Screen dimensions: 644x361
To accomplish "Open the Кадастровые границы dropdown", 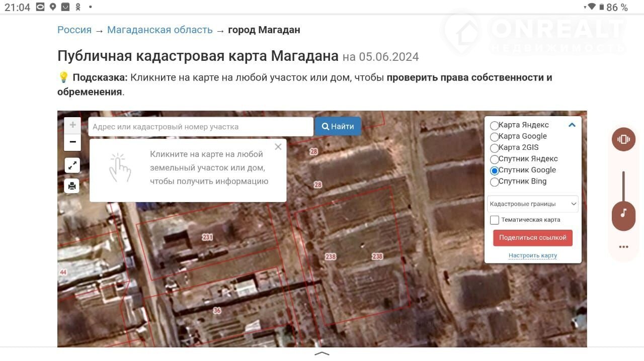I will tap(533, 204).
